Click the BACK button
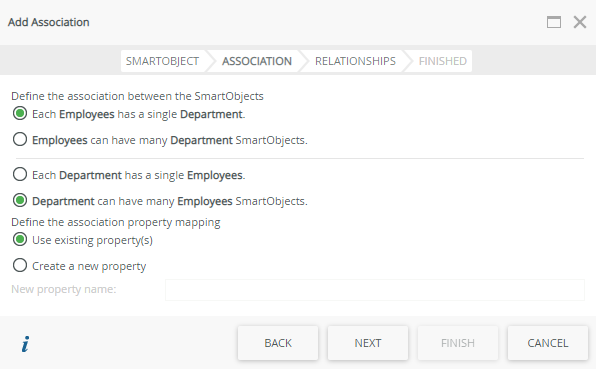596x369 pixels. [x=278, y=343]
